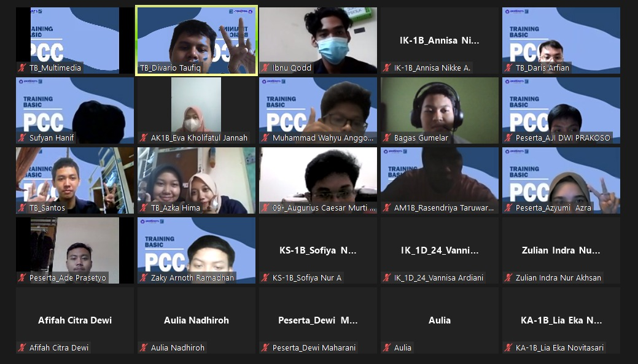Click the 'TB_Multimedia' name label
638x364 pixels.
(x=55, y=68)
